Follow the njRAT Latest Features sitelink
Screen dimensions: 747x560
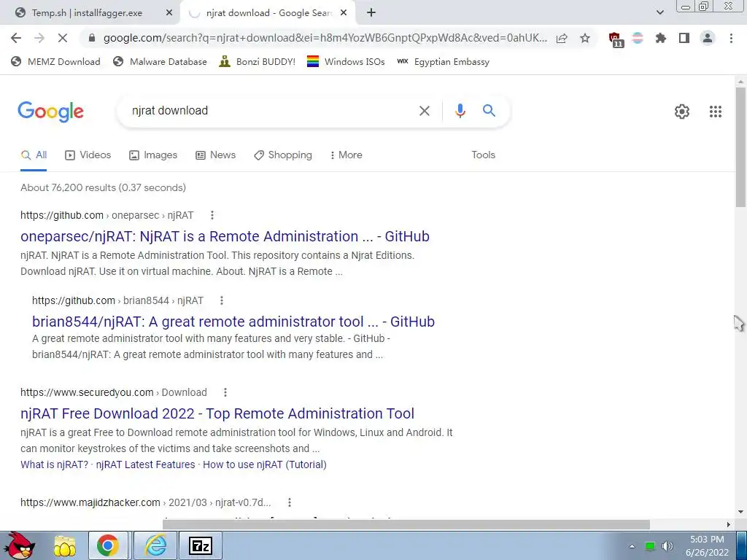145,464
